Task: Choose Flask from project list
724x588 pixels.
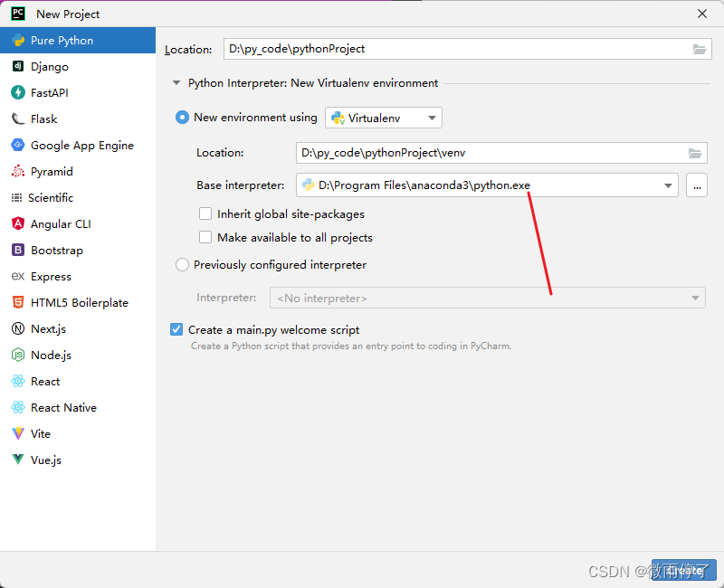Action: point(78,119)
